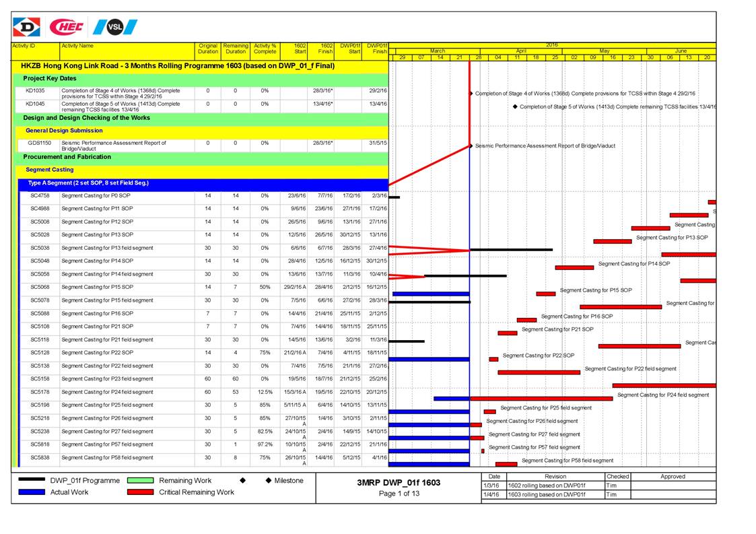Select the 1602 Start column header
The height and width of the screenshot is (534, 756).
(294, 51)
